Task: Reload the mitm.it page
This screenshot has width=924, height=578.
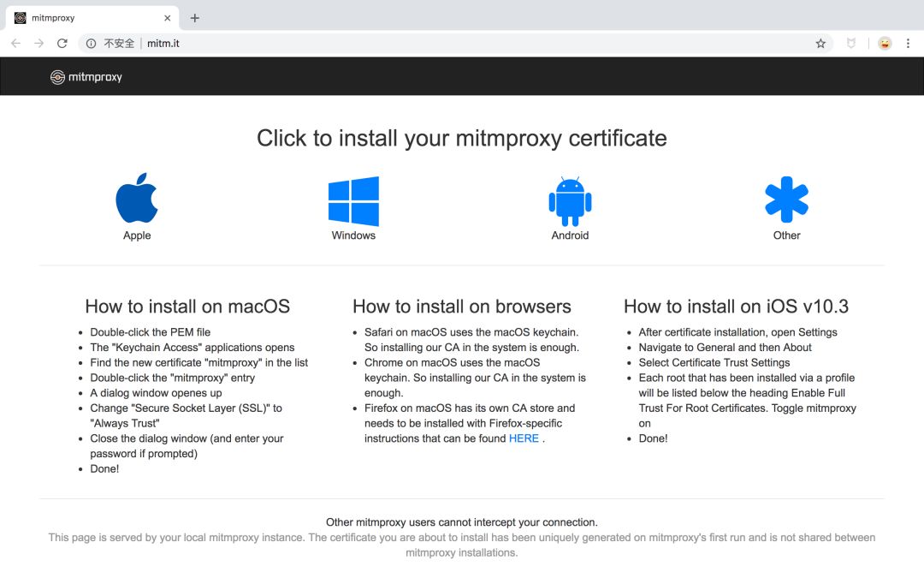Action: 62,43
